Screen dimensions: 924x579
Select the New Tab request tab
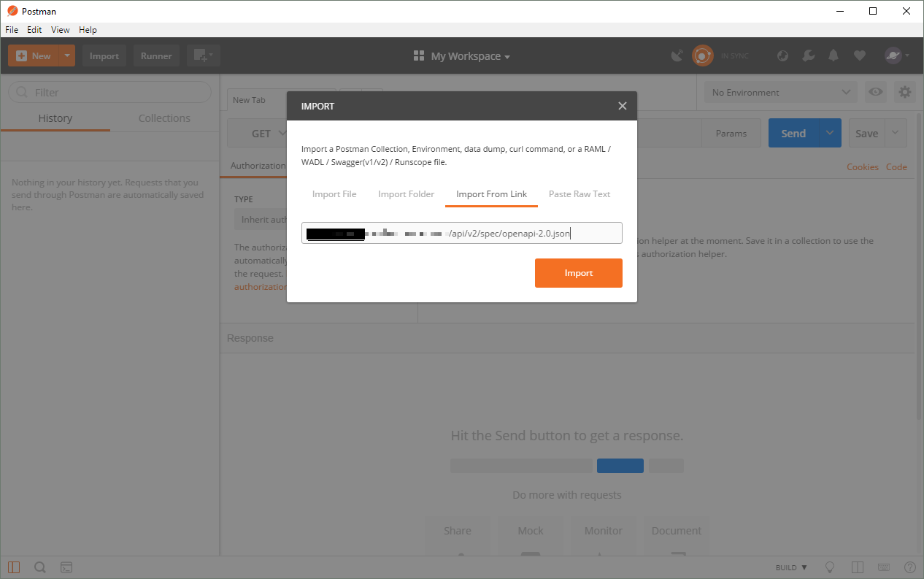pyautogui.click(x=250, y=100)
